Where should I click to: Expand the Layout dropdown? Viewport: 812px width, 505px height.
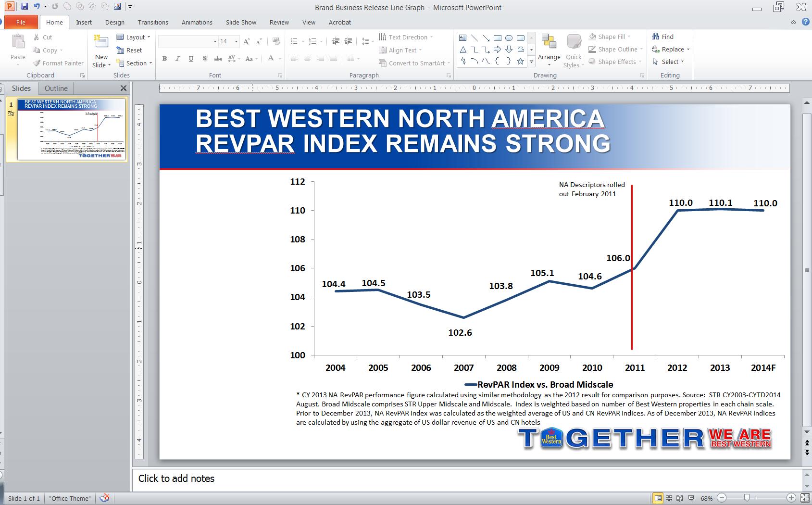[134, 37]
